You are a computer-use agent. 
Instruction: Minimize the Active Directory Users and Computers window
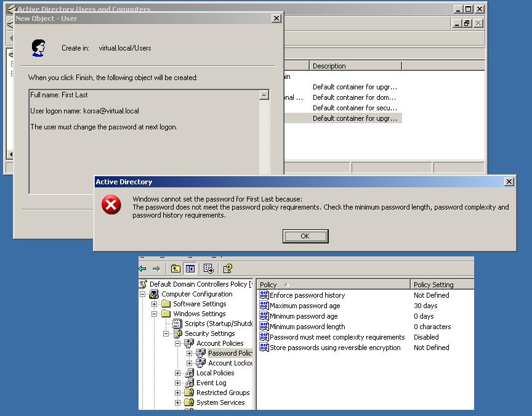click(x=458, y=9)
